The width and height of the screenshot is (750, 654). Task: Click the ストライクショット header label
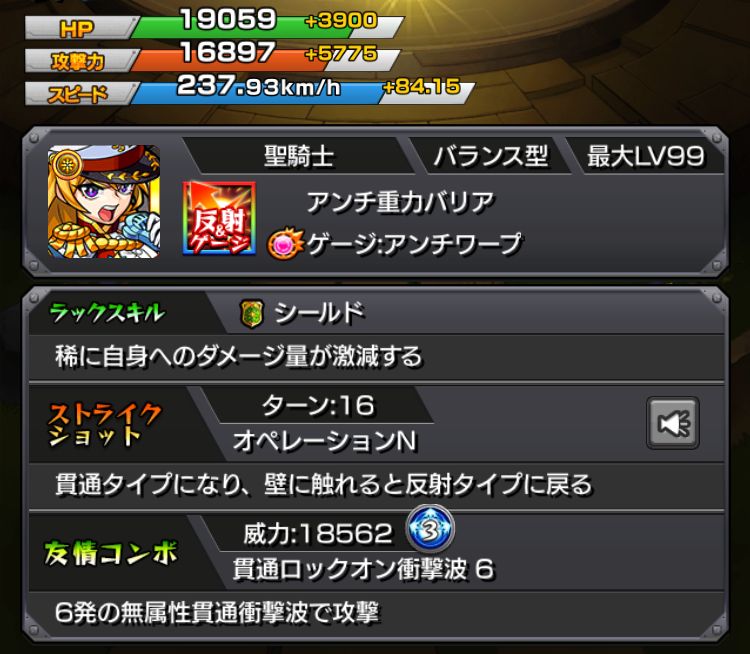coord(105,424)
